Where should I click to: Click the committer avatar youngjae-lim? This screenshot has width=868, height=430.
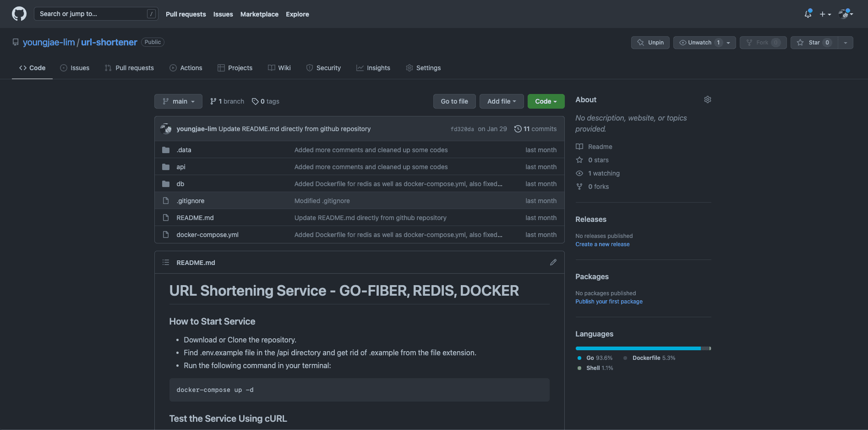tap(166, 129)
